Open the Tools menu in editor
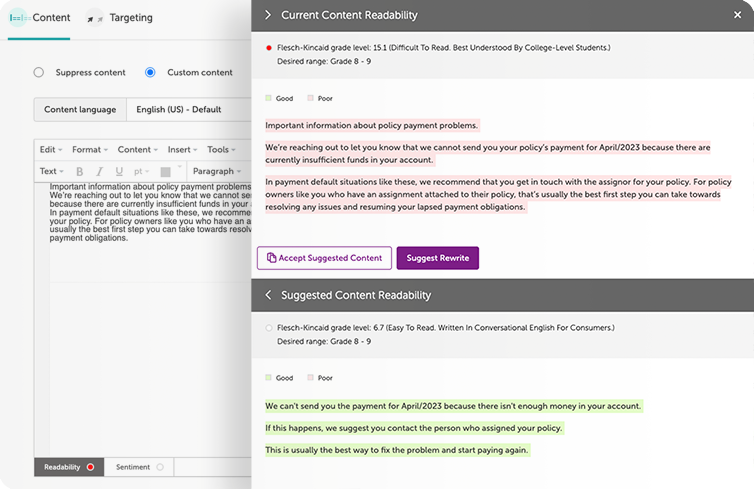 [x=221, y=150]
